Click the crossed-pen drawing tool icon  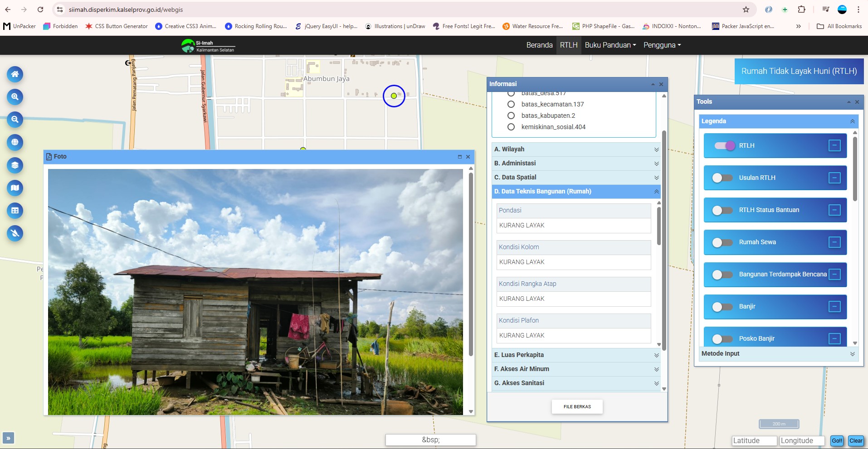15,233
